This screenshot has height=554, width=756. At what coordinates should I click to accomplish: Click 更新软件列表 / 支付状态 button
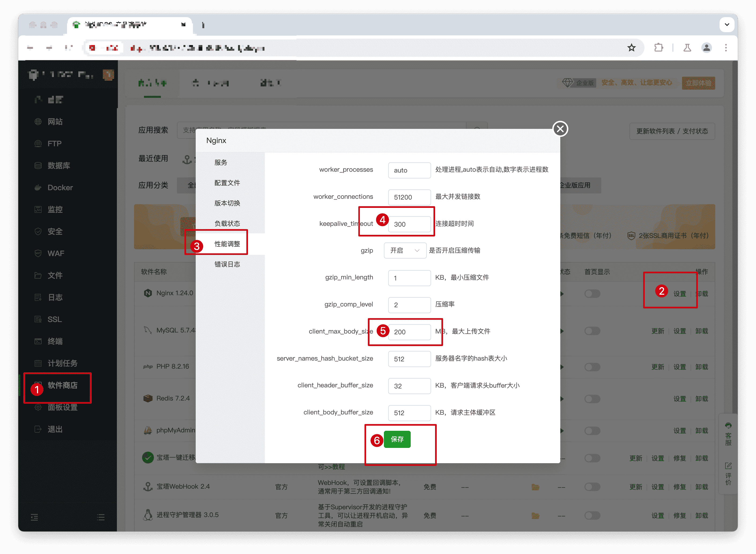coord(672,131)
